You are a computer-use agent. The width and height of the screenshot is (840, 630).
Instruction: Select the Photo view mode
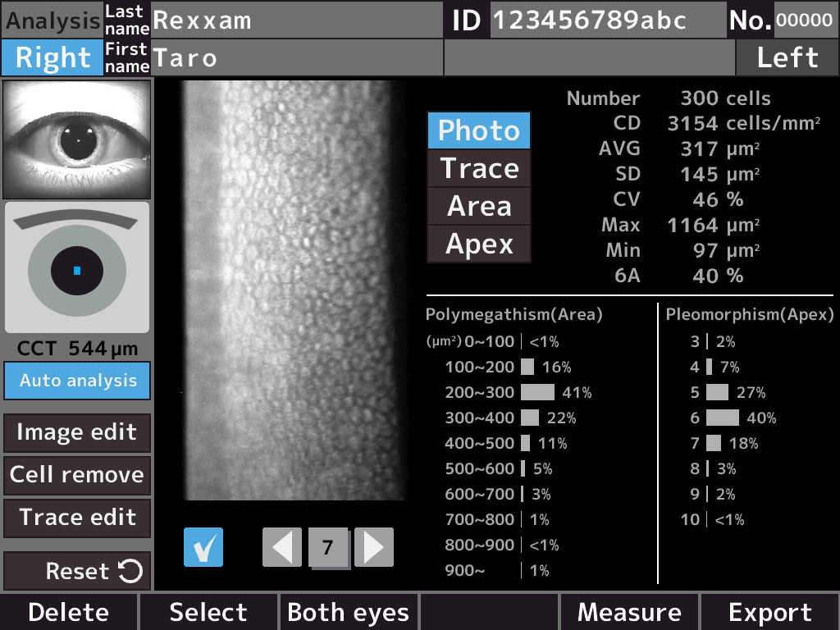coord(479,131)
